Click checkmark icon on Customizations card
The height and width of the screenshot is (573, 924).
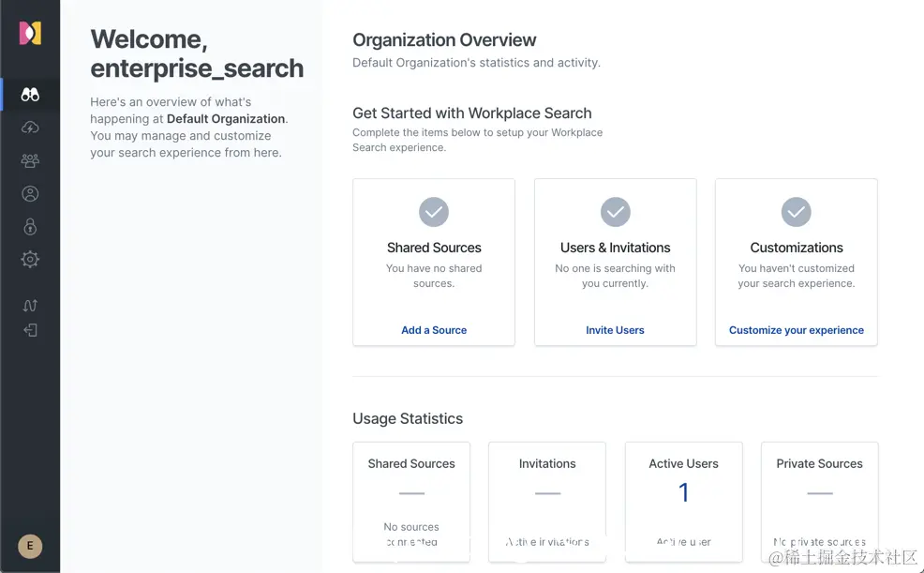tap(797, 212)
